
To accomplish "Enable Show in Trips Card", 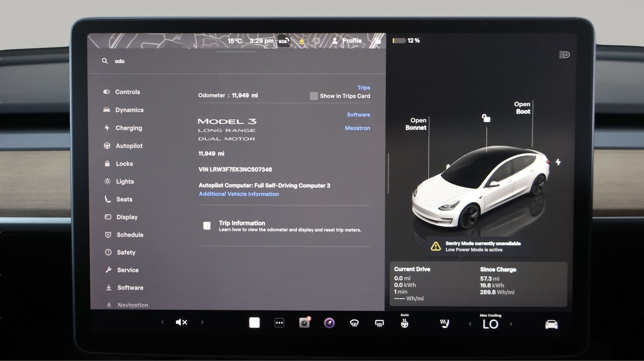I will [314, 96].
